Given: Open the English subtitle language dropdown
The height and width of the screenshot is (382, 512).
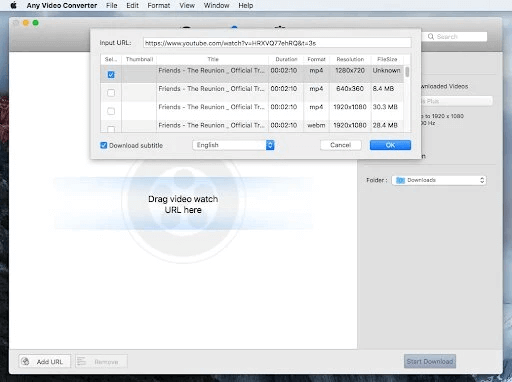Looking at the screenshot, I should 233,145.
